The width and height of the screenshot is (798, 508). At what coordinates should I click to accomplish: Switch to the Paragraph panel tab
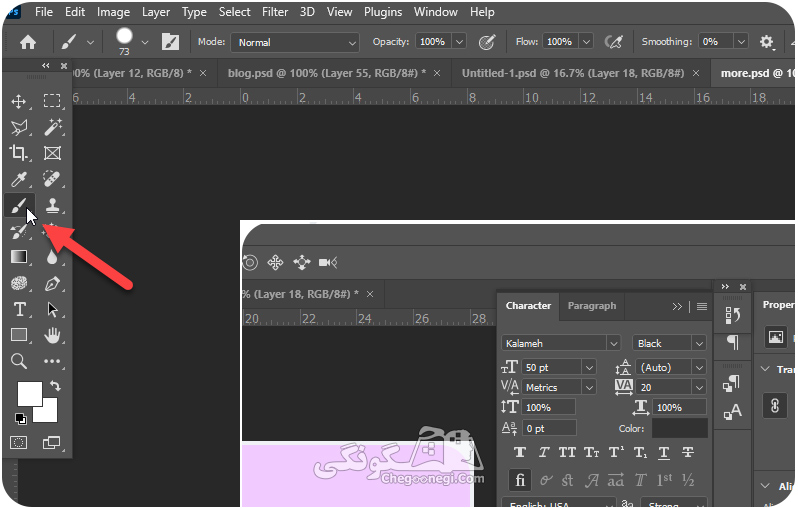[x=591, y=306]
